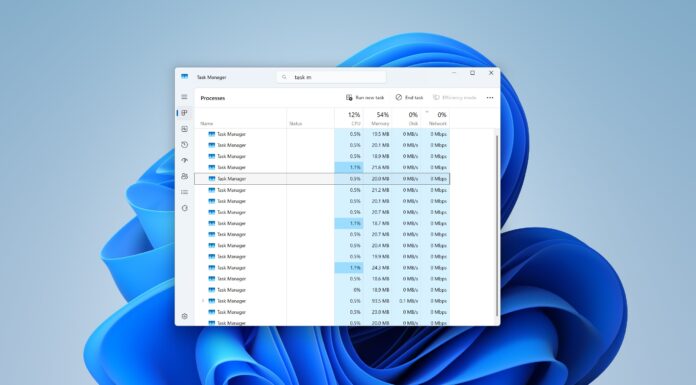Click the process icon on the 18.9 MB row
The height and width of the screenshot is (385, 696).
click(x=212, y=156)
